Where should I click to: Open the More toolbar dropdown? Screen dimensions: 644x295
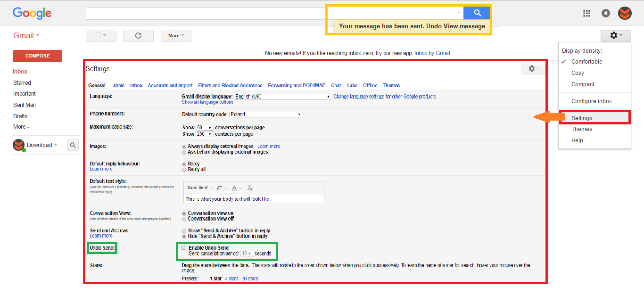pos(176,35)
